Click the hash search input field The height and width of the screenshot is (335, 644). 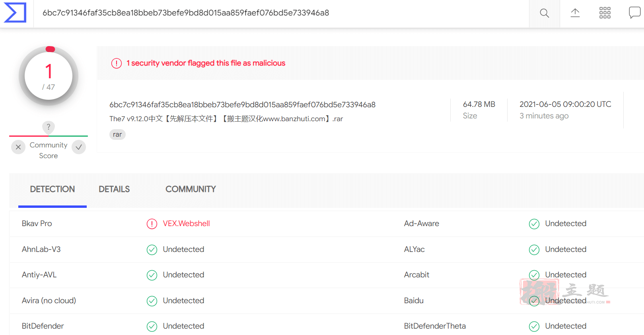point(281,13)
